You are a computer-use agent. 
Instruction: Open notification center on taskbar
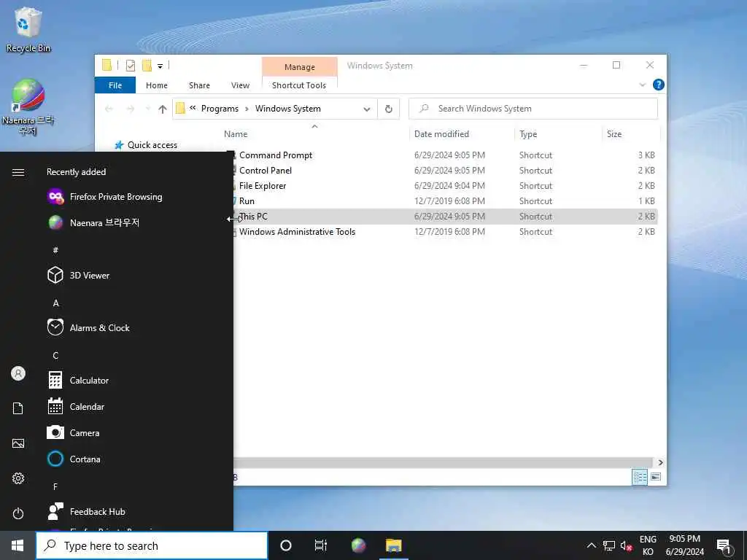723,545
